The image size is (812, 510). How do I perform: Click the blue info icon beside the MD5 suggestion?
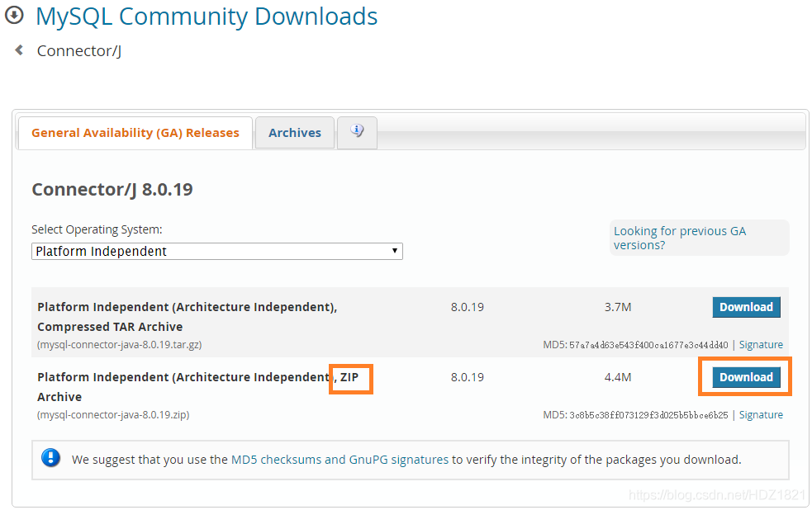click(x=51, y=459)
